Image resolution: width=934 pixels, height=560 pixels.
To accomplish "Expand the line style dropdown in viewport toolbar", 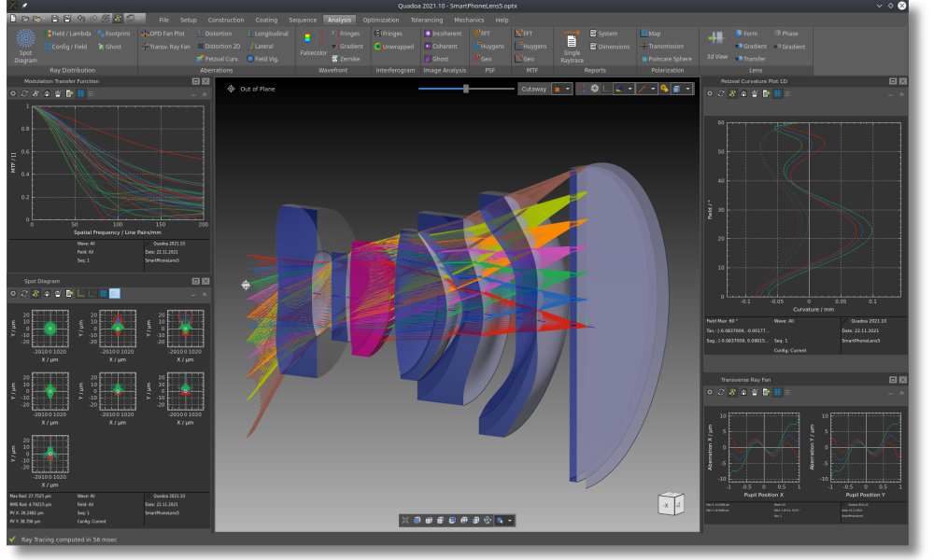I will (x=653, y=89).
